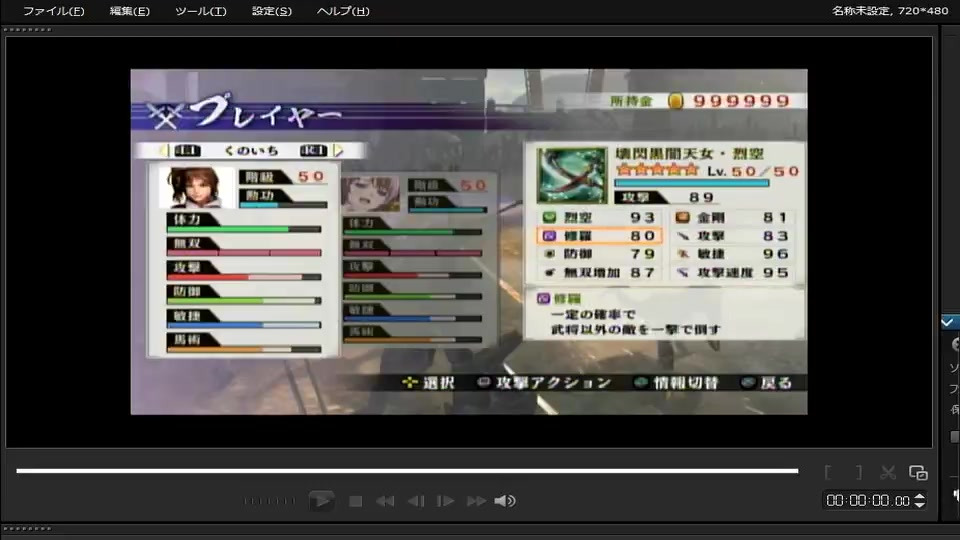Start playback with the Play button
This screenshot has width=960, height=540.
point(321,501)
